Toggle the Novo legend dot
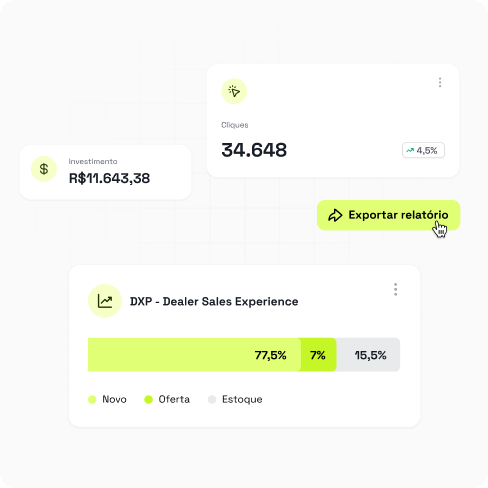 [92, 399]
